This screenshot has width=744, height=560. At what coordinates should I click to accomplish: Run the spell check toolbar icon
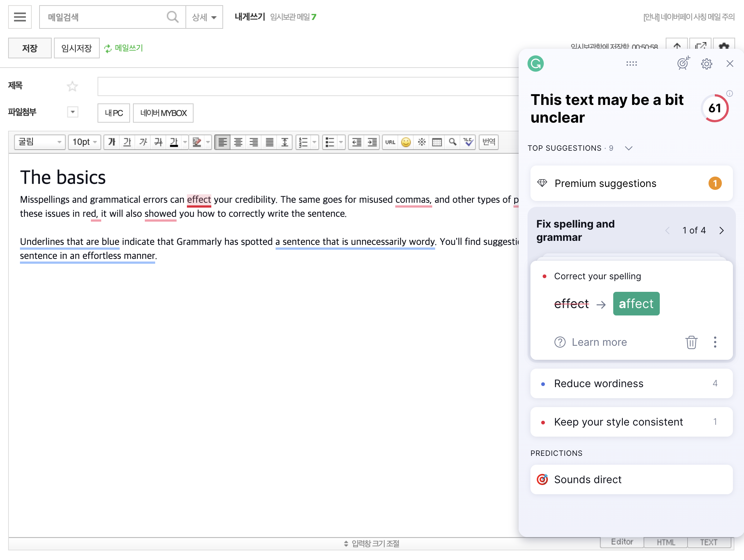[468, 142]
